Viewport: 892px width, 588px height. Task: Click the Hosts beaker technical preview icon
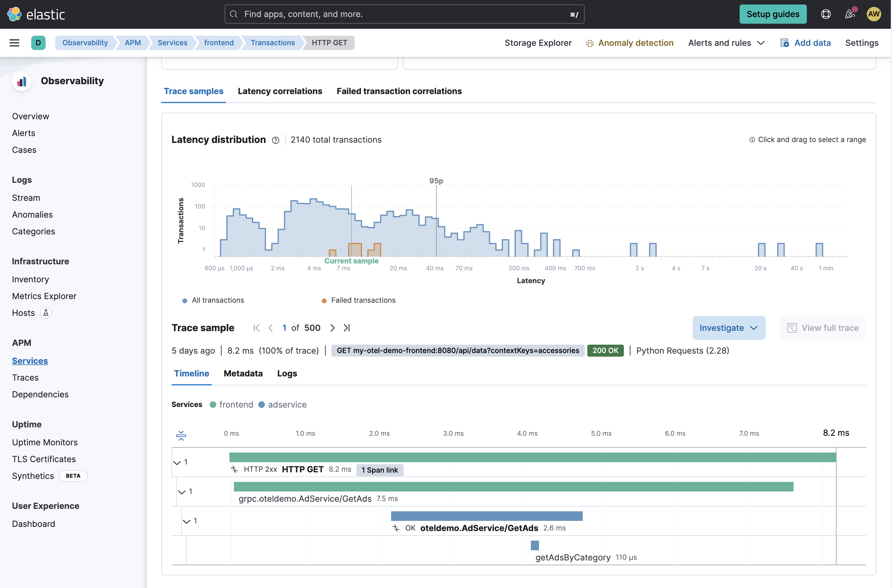46,313
